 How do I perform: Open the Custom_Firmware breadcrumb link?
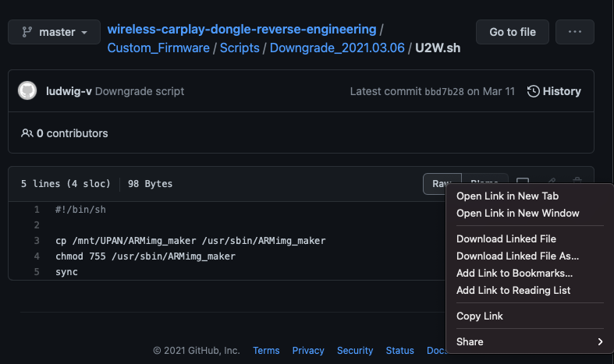[x=158, y=48]
